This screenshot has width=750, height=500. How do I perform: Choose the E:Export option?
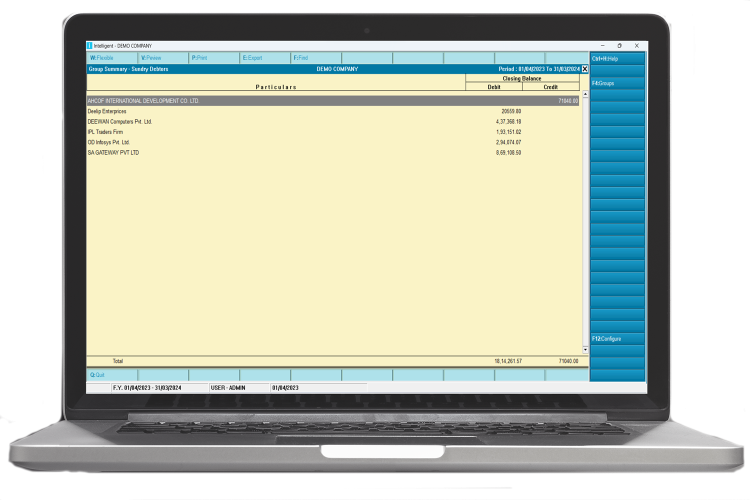[265, 58]
